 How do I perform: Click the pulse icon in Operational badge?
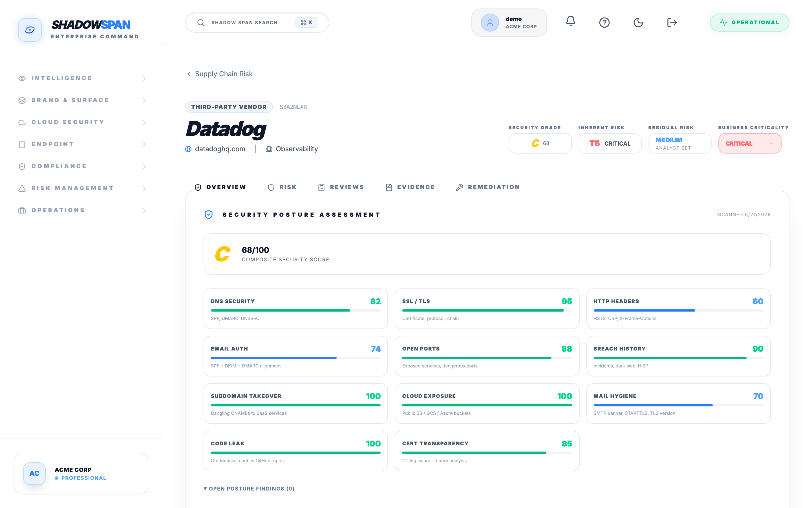tap(723, 23)
